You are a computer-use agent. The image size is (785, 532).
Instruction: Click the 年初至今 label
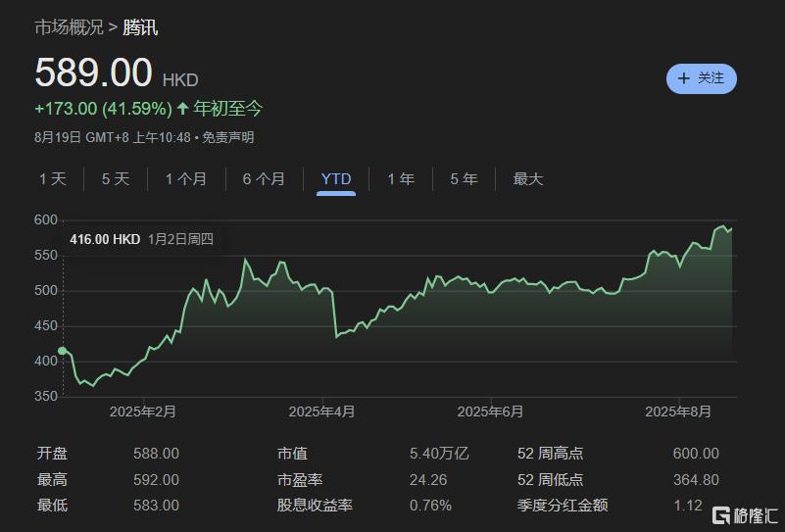pyautogui.click(x=227, y=108)
